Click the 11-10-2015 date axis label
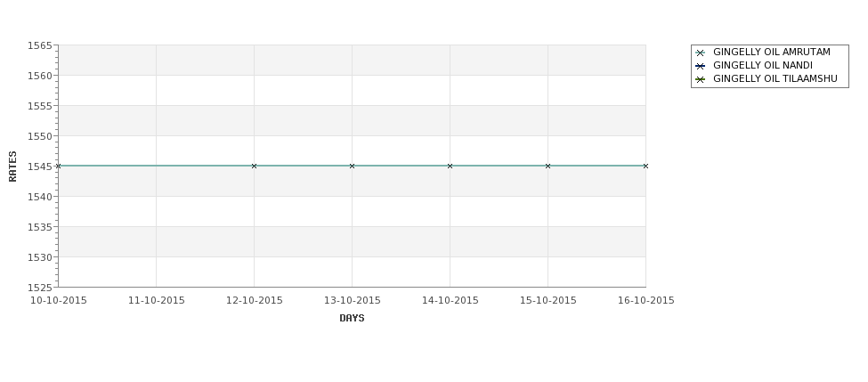The width and height of the screenshot is (868, 382). pos(156,301)
